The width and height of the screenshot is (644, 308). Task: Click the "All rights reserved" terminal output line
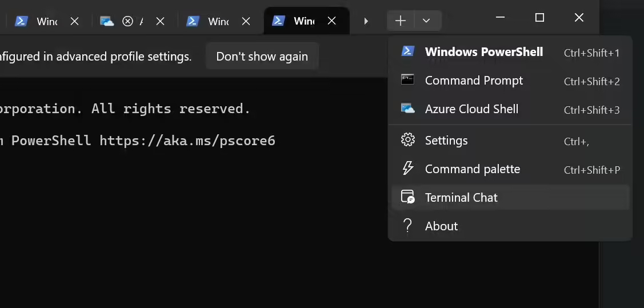[x=126, y=109]
